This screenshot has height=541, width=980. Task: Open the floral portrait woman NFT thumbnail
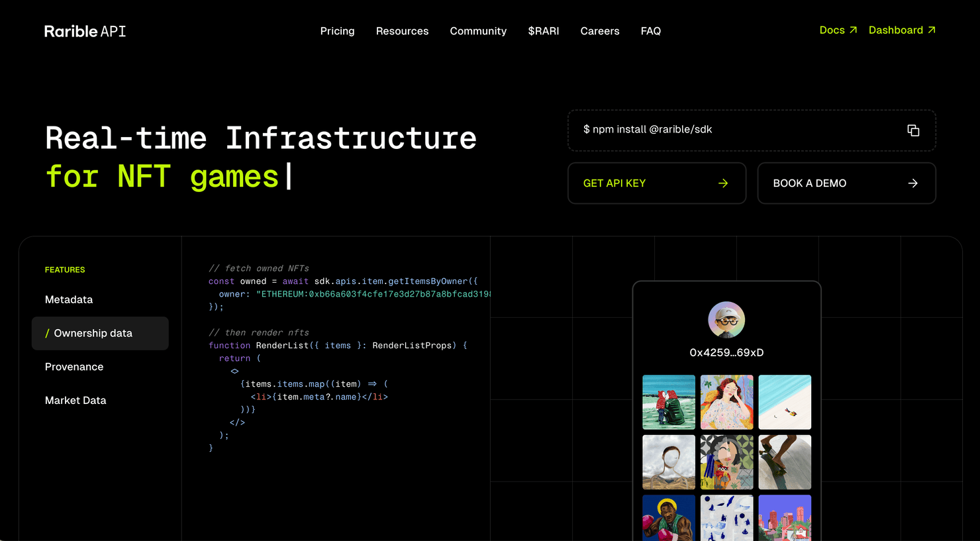click(x=726, y=403)
